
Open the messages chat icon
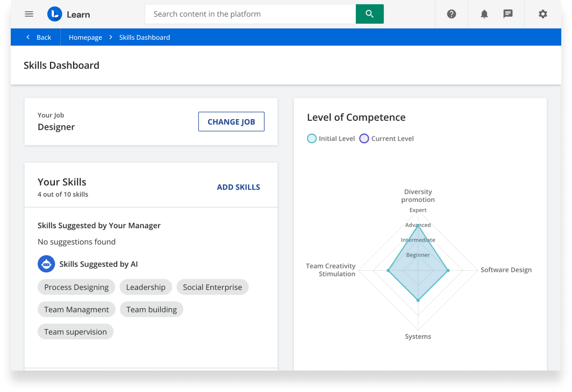(507, 14)
